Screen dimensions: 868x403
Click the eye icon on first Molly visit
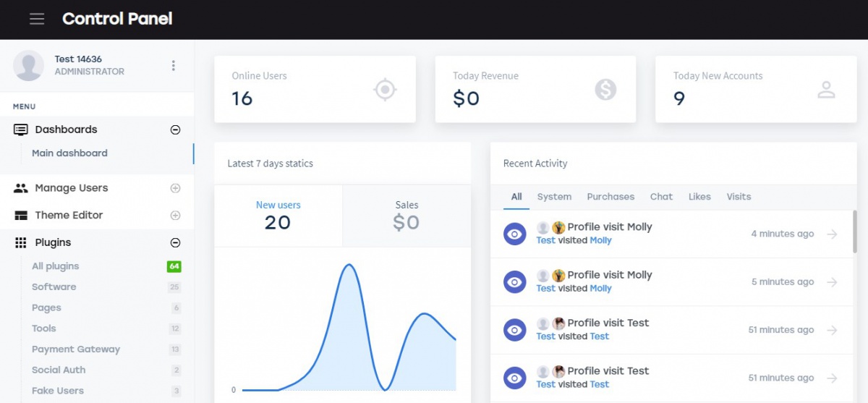(x=514, y=234)
